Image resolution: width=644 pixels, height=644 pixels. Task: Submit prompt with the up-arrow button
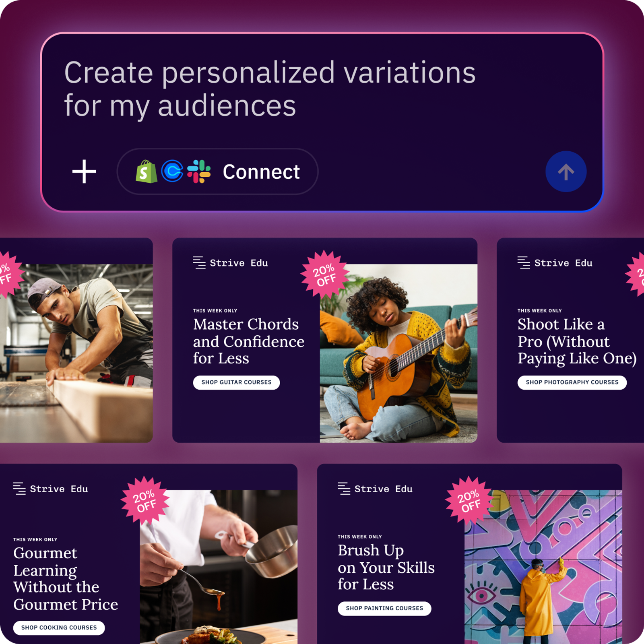pos(566,171)
